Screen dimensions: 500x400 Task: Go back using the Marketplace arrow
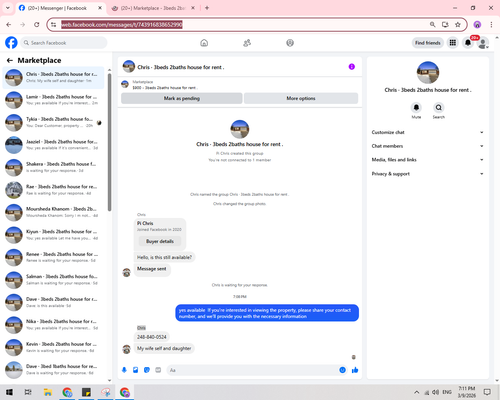[10, 60]
